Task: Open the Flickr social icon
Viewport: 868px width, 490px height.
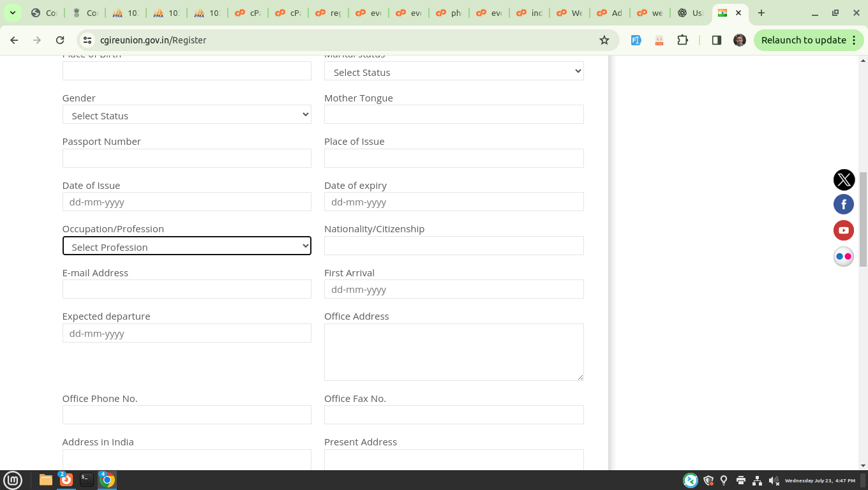Action: (844, 256)
